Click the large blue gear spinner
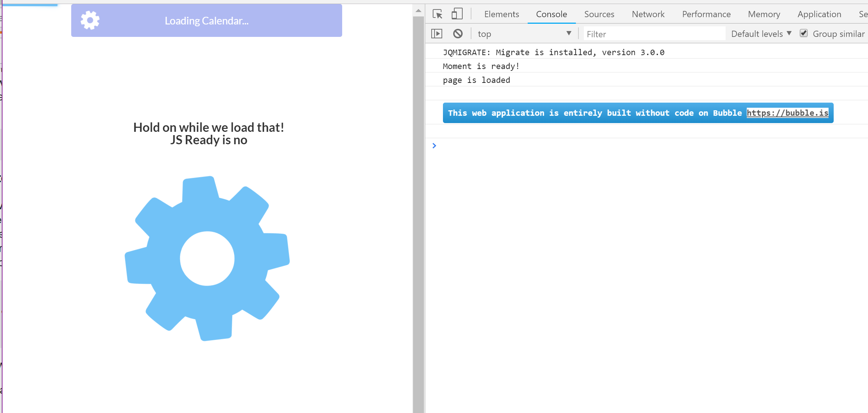 [x=207, y=259]
